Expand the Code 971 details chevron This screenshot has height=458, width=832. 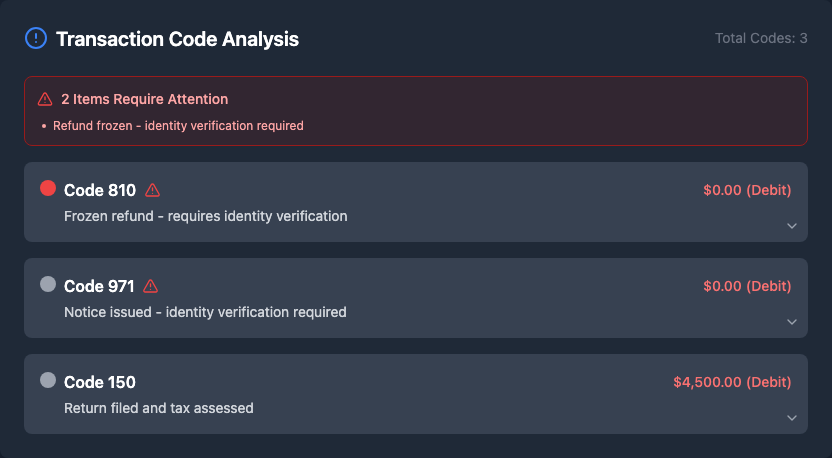tap(792, 322)
